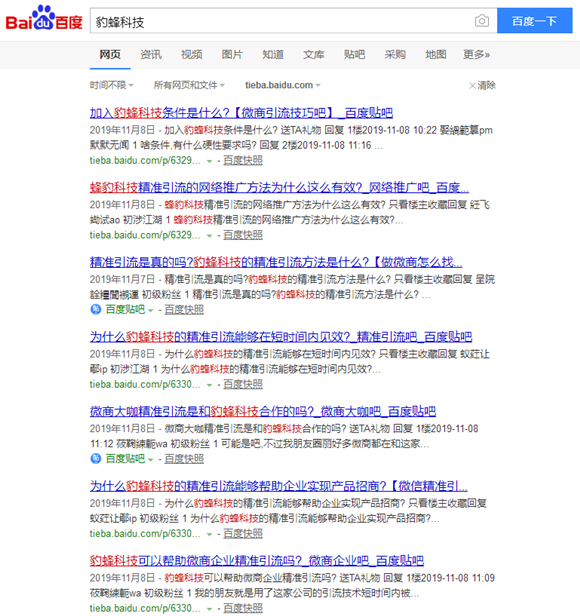
Task: Open 百度快照 for 微商大咖 result
Action: pos(184,459)
